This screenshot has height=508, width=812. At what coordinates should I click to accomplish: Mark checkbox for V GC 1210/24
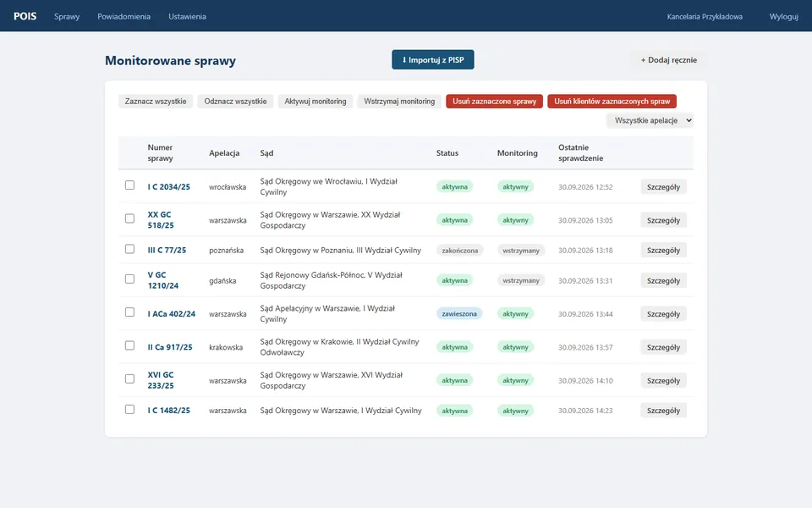coord(129,279)
